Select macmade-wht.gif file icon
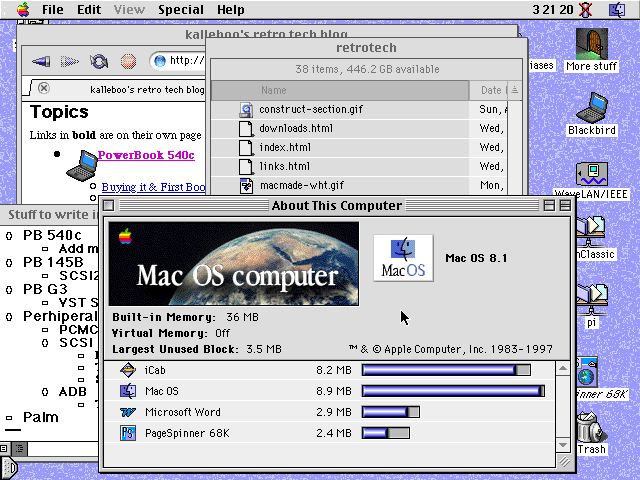Screen dimensions: 640x480 [246, 186]
